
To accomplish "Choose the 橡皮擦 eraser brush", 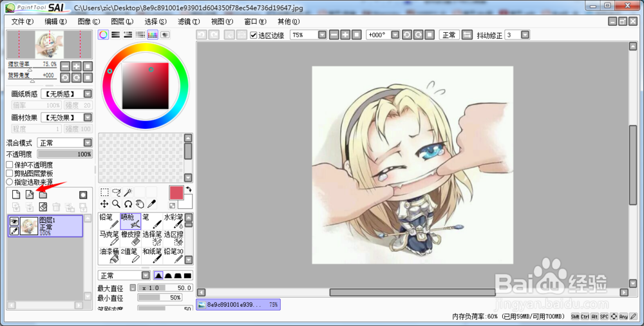I will coord(131,238).
